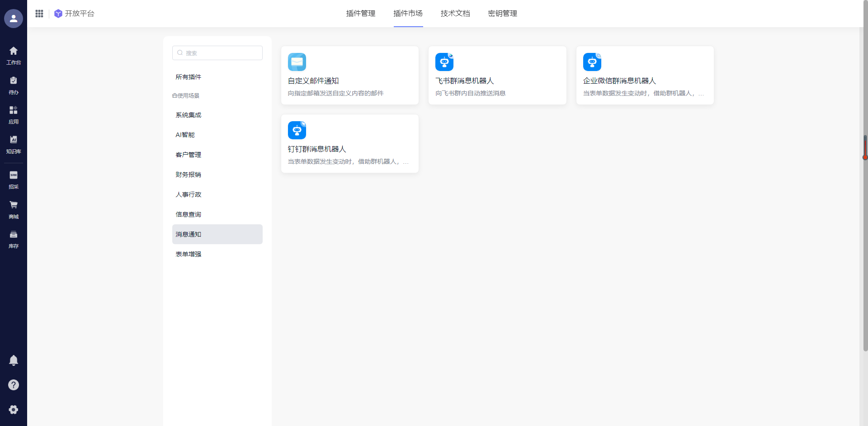Open the app grid launcher icon

tap(39, 14)
